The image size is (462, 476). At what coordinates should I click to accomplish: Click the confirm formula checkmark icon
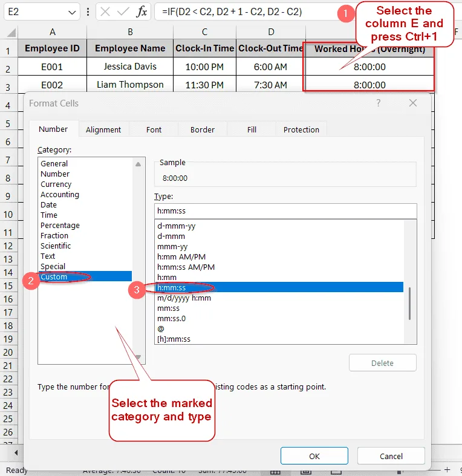123,12
